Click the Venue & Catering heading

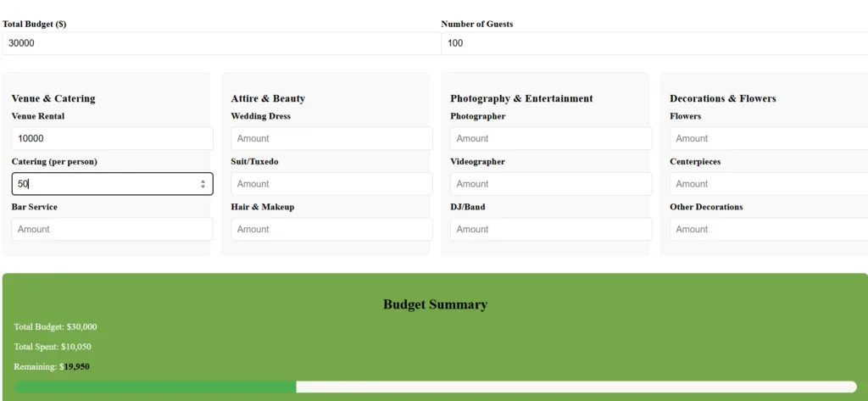coord(53,98)
